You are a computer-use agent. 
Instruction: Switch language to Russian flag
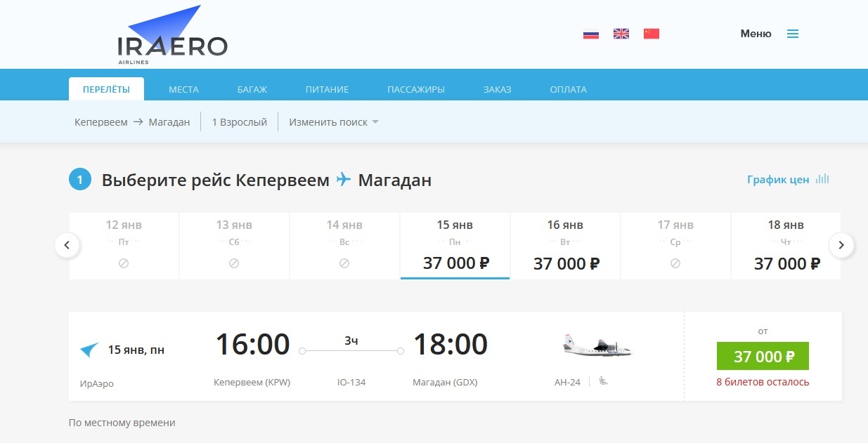pyautogui.click(x=591, y=34)
